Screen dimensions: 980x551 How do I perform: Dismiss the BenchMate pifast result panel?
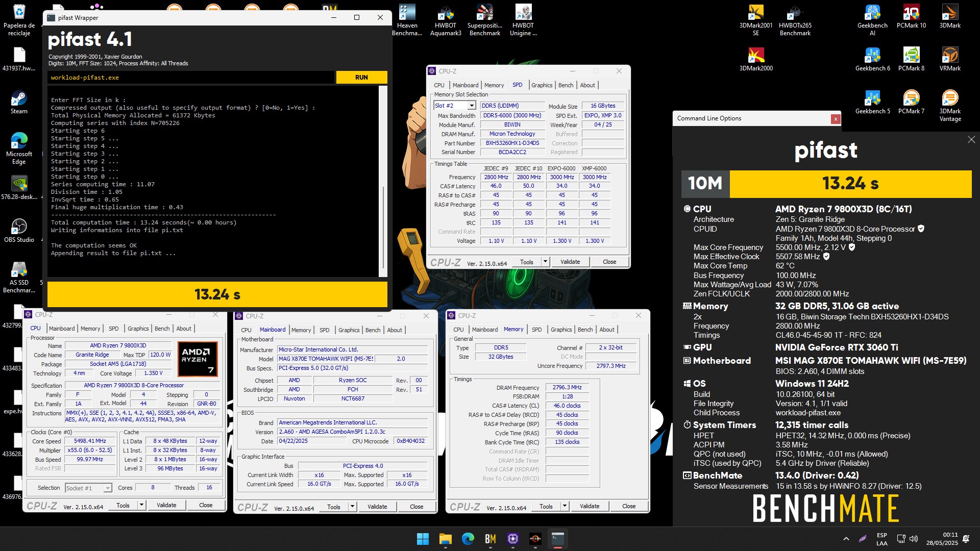(x=971, y=139)
